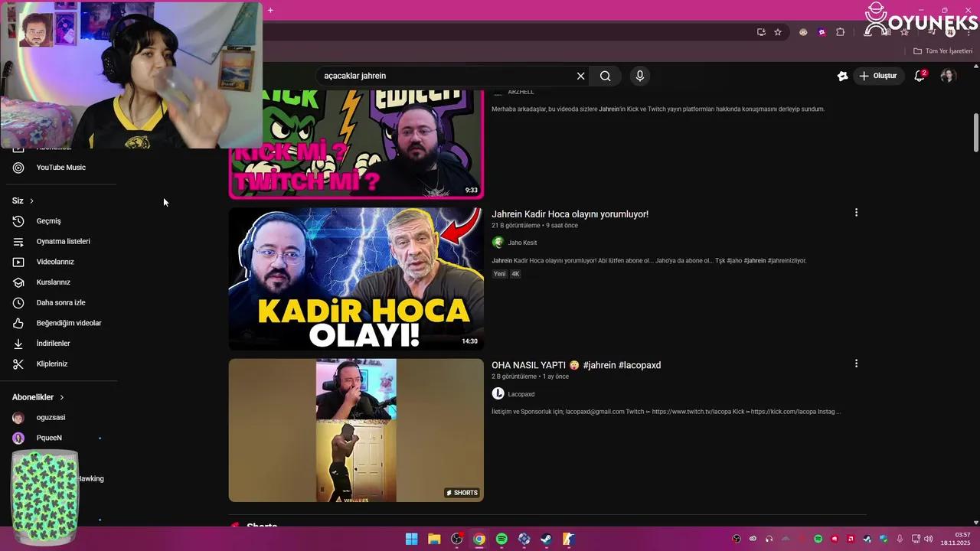Click the Oluştur create button
The width and height of the screenshot is (980, 551).
click(877, 76)
